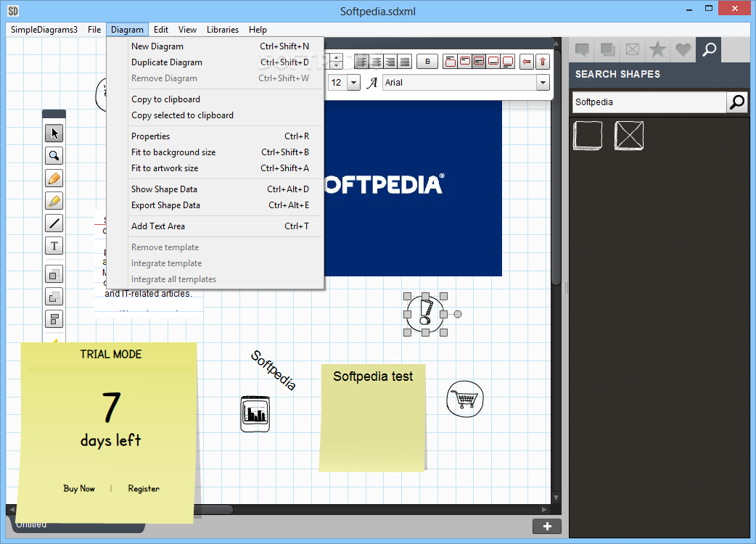
Task: Place text in middle of shape
Action: click(479, 62)
